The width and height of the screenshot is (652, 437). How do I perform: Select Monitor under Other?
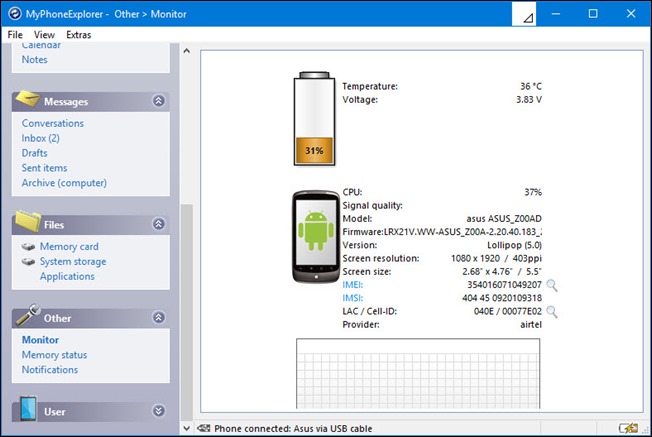click(x=40, y=340)
